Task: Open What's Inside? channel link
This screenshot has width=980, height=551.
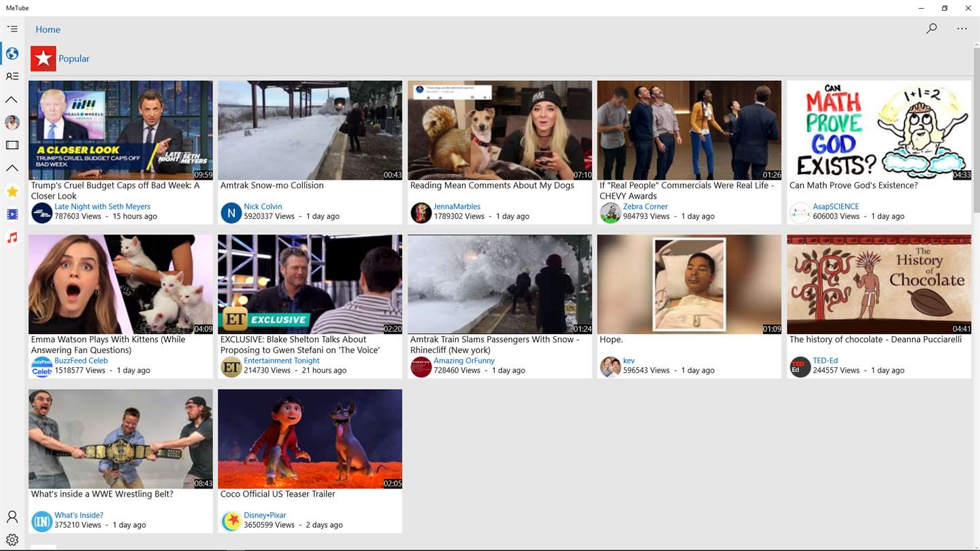Action: [79, 515]
